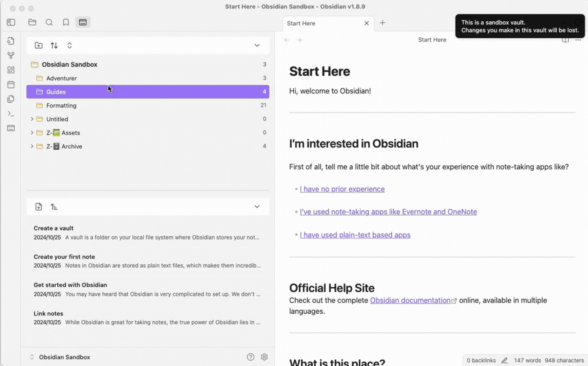The height and width of the screenshot is (366, 588).
Task: Open the 'Create a vault' note
Action: tap(148, 233)
